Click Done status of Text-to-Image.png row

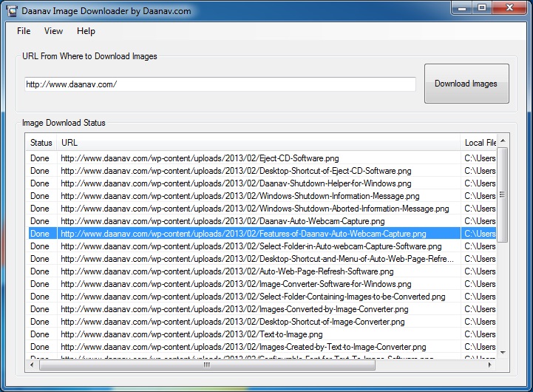pos(40,334)
